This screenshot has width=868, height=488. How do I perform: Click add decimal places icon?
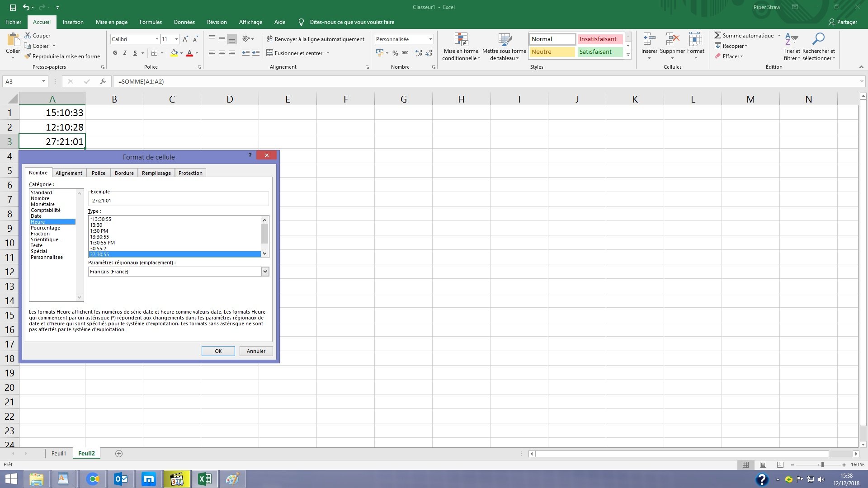click(419, 53)
